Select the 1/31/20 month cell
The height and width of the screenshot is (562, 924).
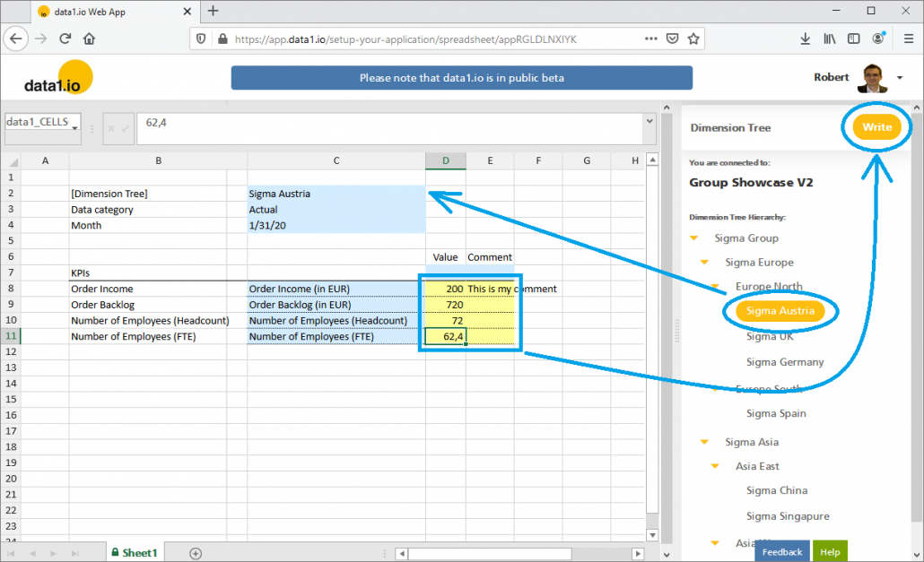coord(336,225)
